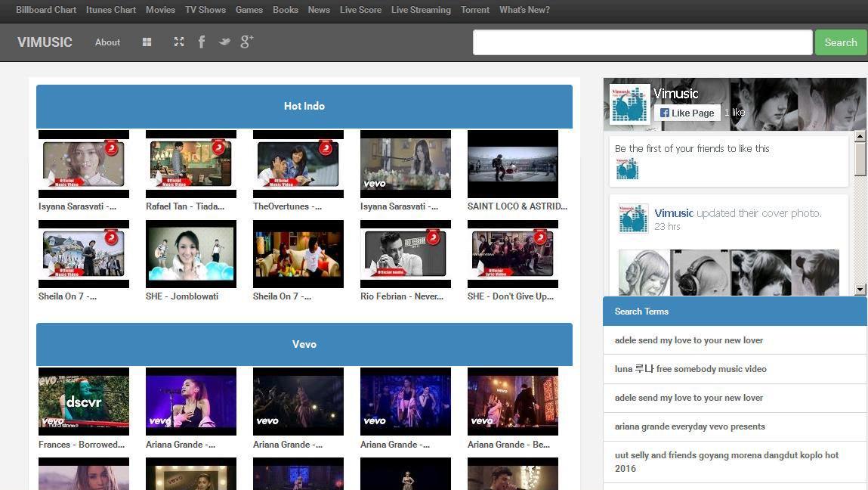Image resolution: width=868 pixels, height=490 pixels.
Task: Open the Games menu item
Action: (249, 10)
